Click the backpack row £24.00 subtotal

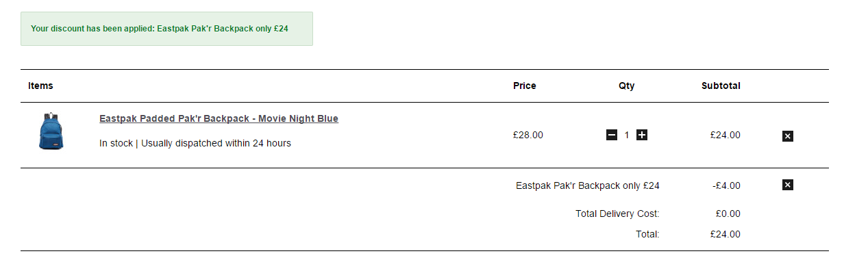(x=726, y=135)
